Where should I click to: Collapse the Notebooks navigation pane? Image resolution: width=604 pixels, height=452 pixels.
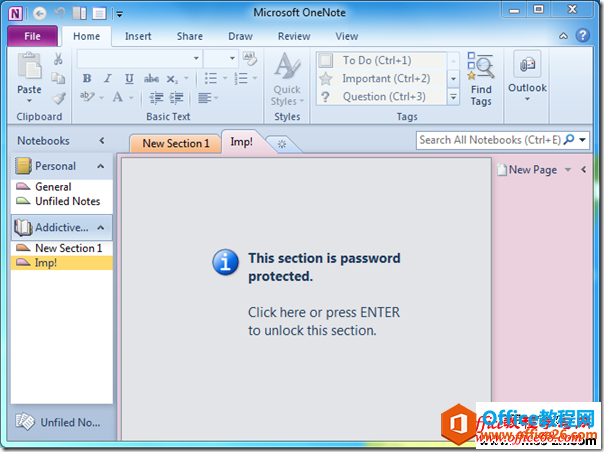point(102,141)
